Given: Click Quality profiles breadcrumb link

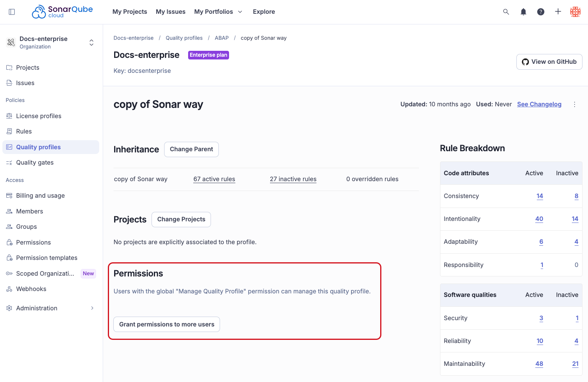Looking at the screenshot, I should tap(184, 38).
